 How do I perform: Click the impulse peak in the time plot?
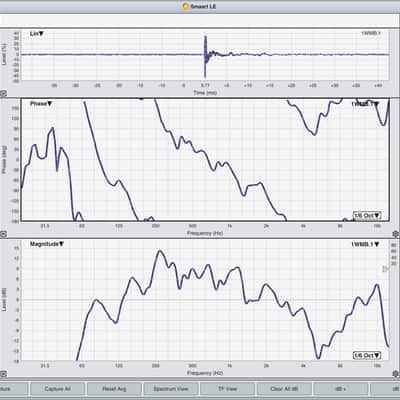[205, 37]
